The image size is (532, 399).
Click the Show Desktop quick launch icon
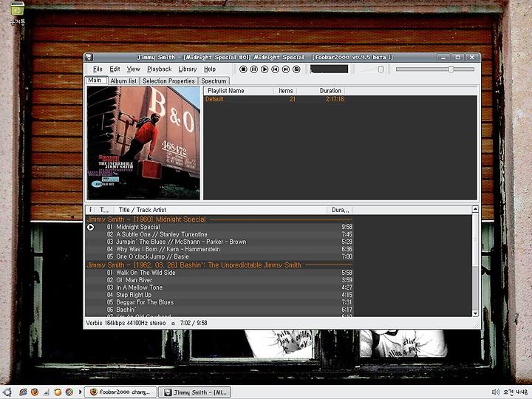click(x=46, y=392)
